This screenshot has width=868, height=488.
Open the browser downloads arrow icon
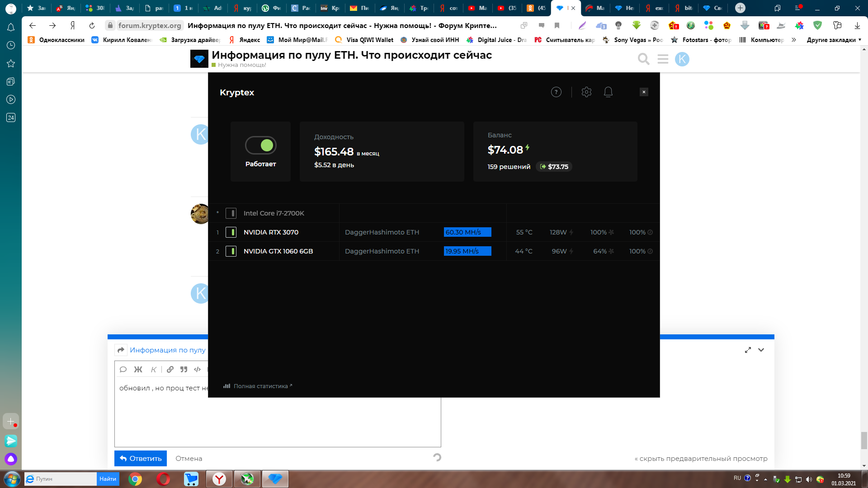[857, 26]
